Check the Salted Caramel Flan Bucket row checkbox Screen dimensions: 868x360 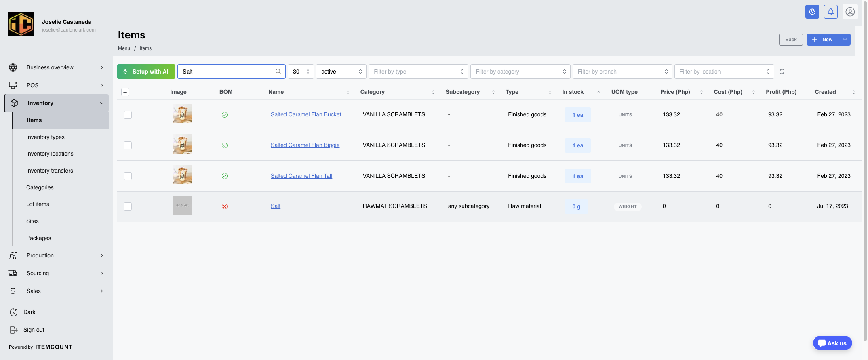click(128, 115)
